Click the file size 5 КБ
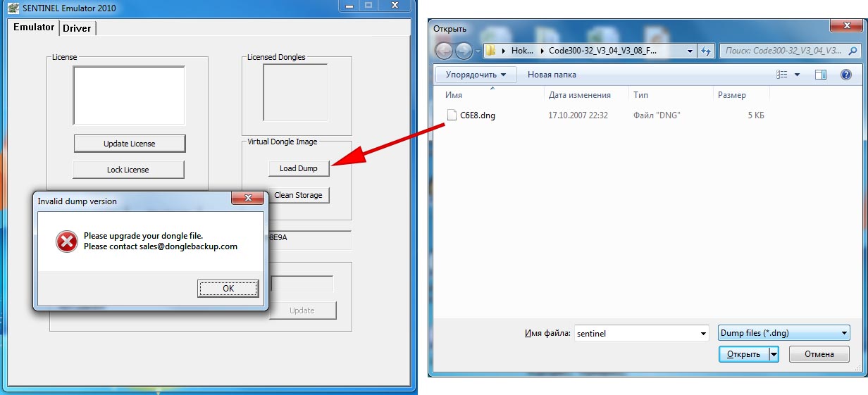The height and width of the screenshot is (395, 868). click(x=756, y=115)
